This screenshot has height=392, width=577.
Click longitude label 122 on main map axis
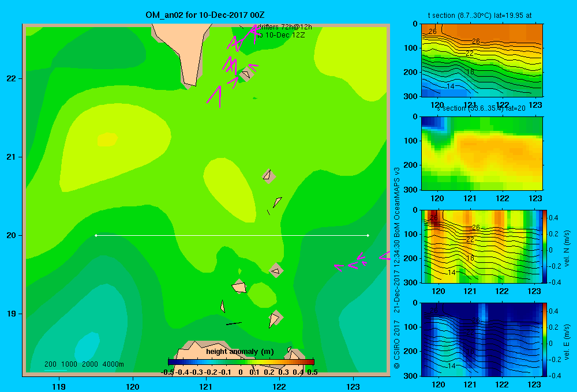[x=280, y=386]
